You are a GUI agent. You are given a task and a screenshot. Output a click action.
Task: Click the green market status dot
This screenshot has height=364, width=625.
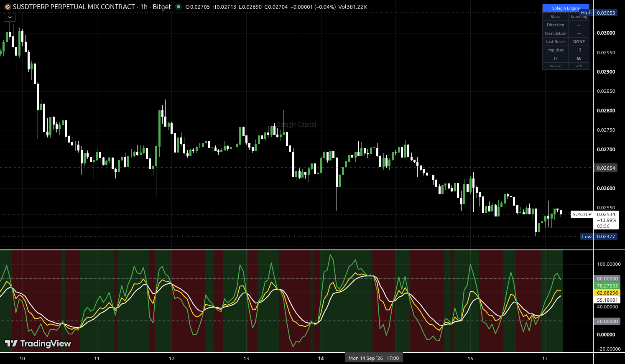click(x=179, y=7)
